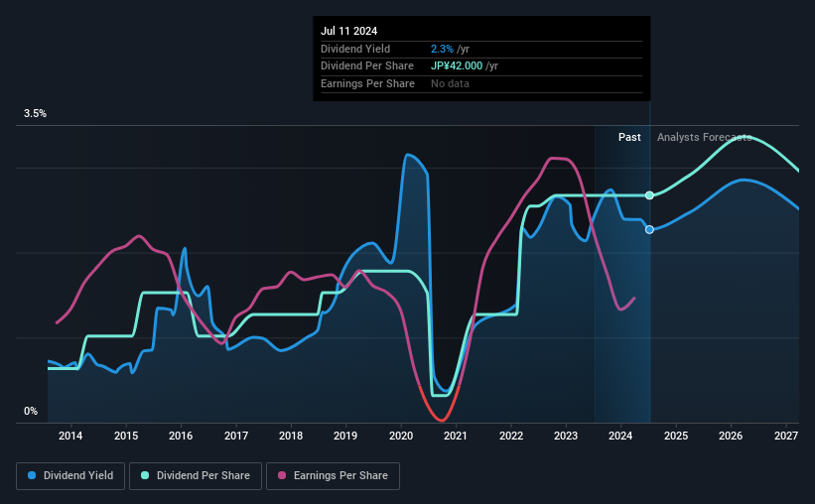Click the 2022 x-axis label
The image size is (815, 504).
(x=511, y=436)
